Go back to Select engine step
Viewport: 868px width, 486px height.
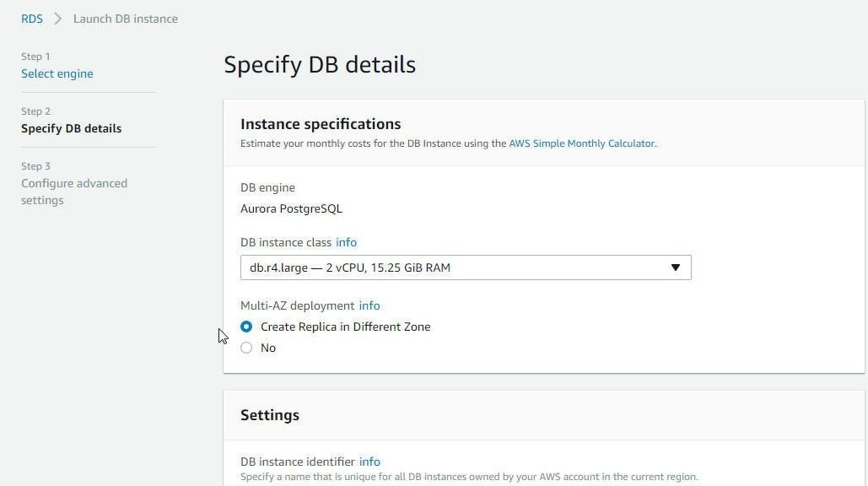(57, 73)
